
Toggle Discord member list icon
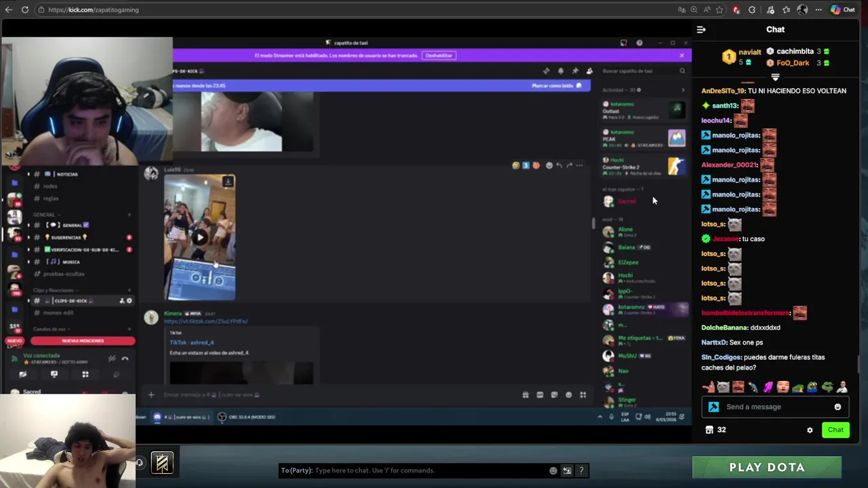tap(589, 70)
